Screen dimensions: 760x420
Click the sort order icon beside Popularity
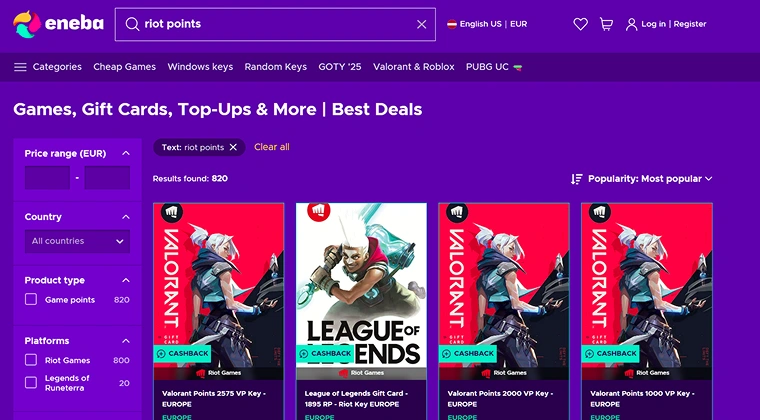576,179
